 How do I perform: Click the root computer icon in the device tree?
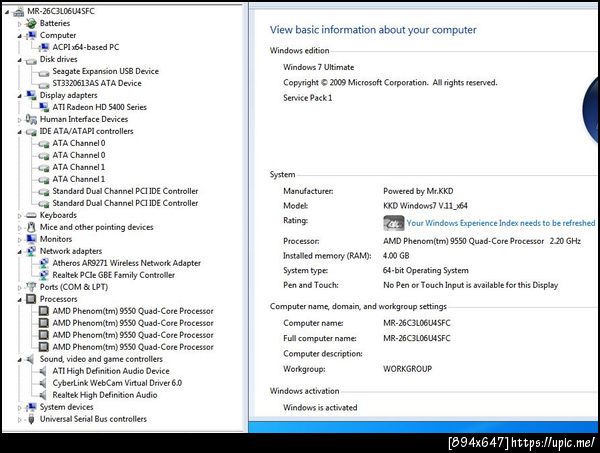tap(18, 12)
